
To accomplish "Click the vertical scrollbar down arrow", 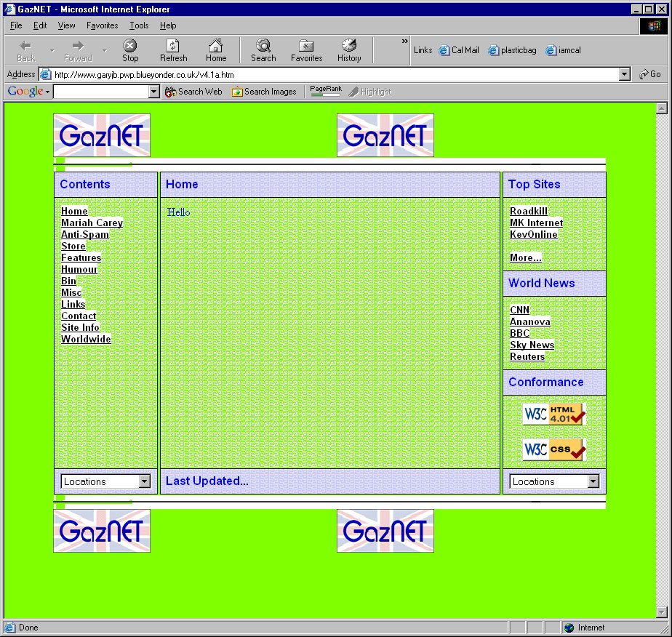I will 662,612.
